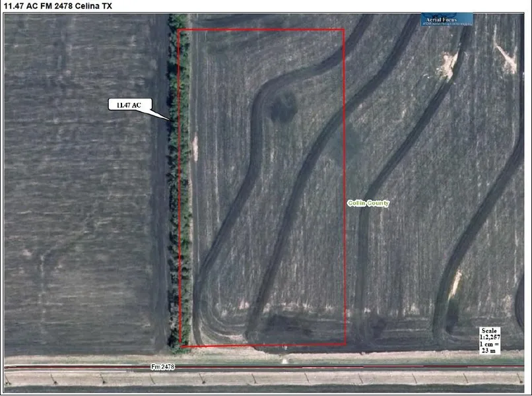Click the white bare patch below Aerial Focus logo
The image size is (532, 396).
(449, 64)
